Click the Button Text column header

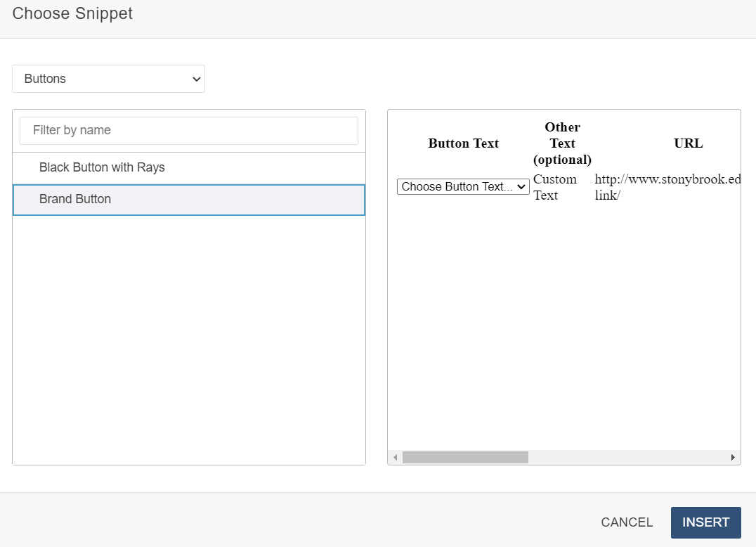463,143
